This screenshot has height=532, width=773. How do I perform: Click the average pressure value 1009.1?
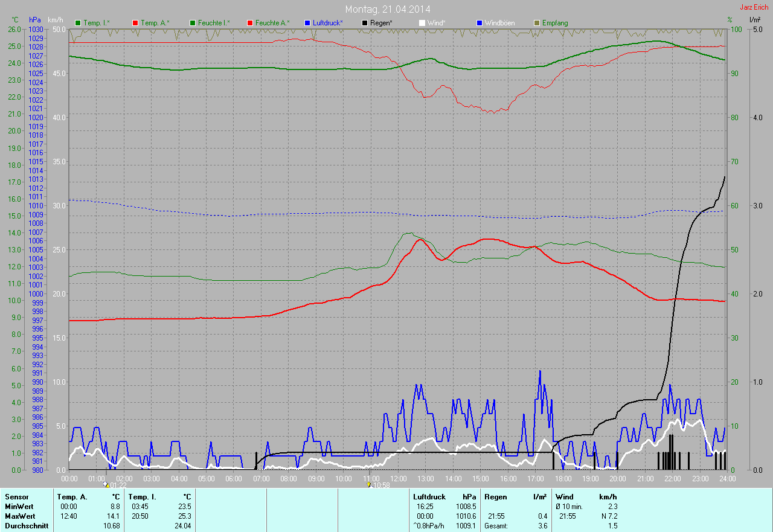[466, 526]
